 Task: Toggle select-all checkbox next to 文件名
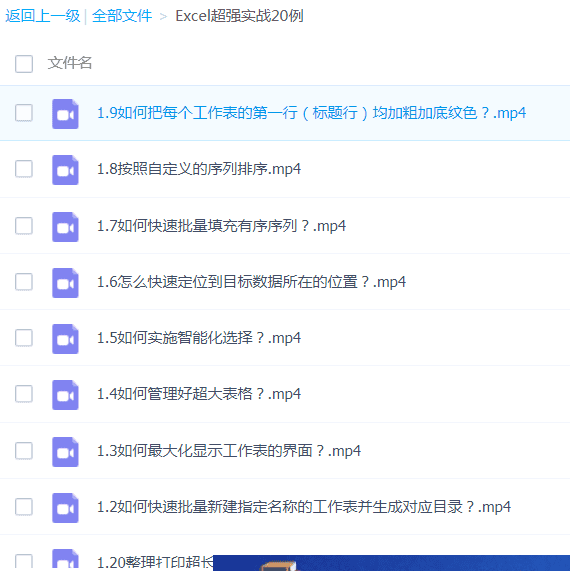24,64
